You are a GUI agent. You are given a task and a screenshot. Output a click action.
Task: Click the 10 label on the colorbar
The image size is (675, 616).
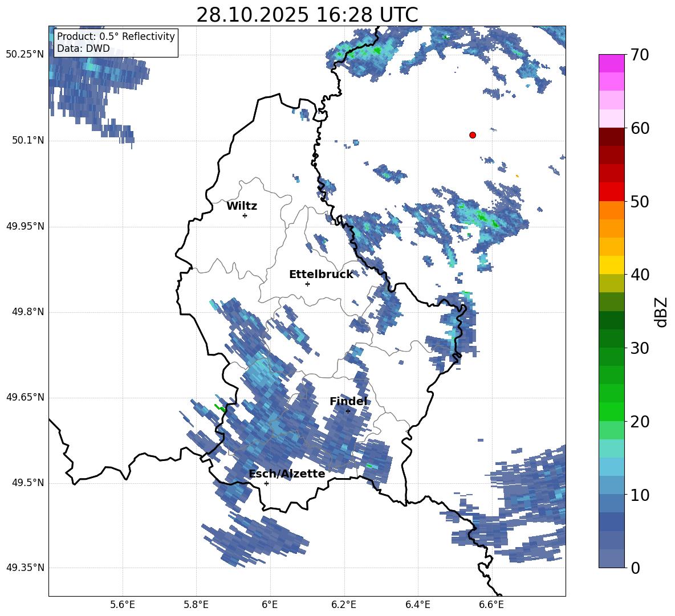(640, 495)
